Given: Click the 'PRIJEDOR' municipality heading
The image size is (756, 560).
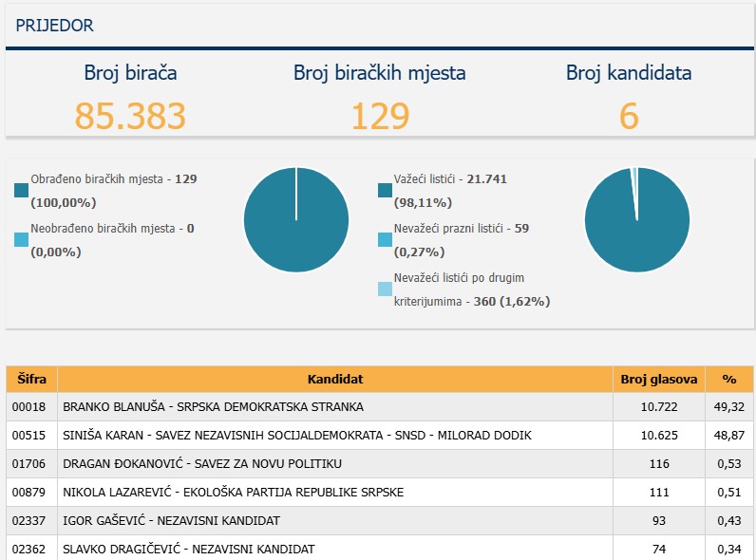Looking at the screenshot, I should 54,26.
